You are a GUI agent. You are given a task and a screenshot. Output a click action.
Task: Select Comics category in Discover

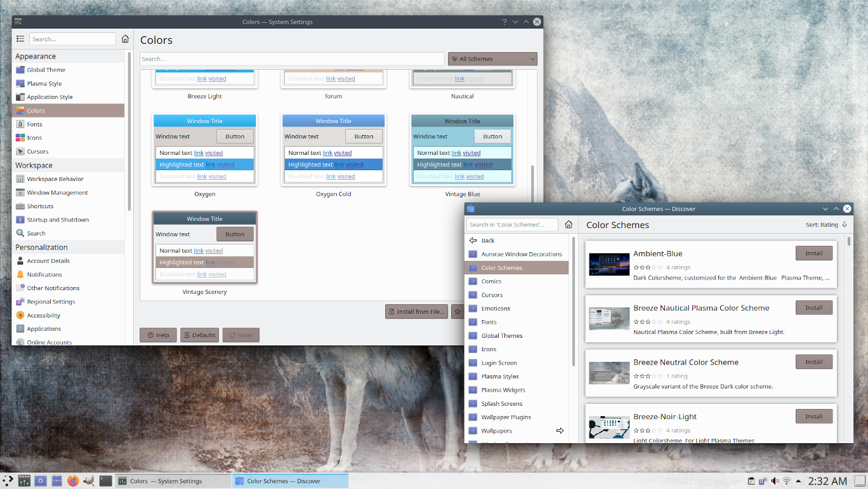tap(516, 281)
